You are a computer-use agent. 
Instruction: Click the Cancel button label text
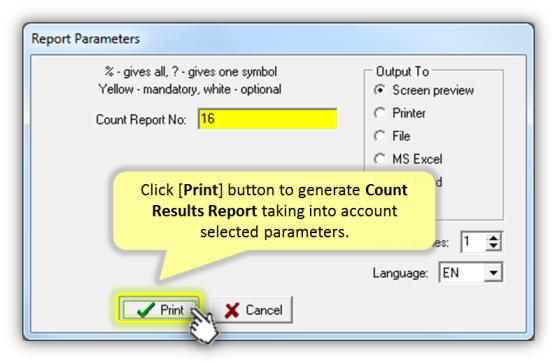[264, 310]
